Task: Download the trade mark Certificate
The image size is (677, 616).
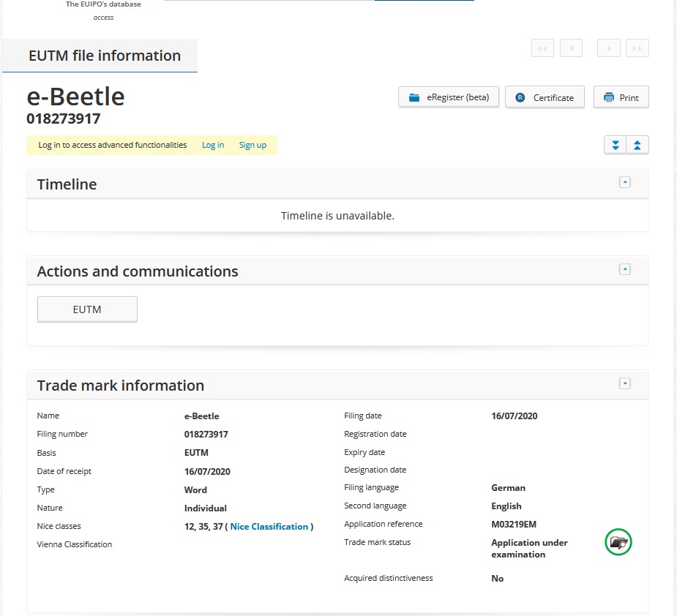Action: [545, 97]
